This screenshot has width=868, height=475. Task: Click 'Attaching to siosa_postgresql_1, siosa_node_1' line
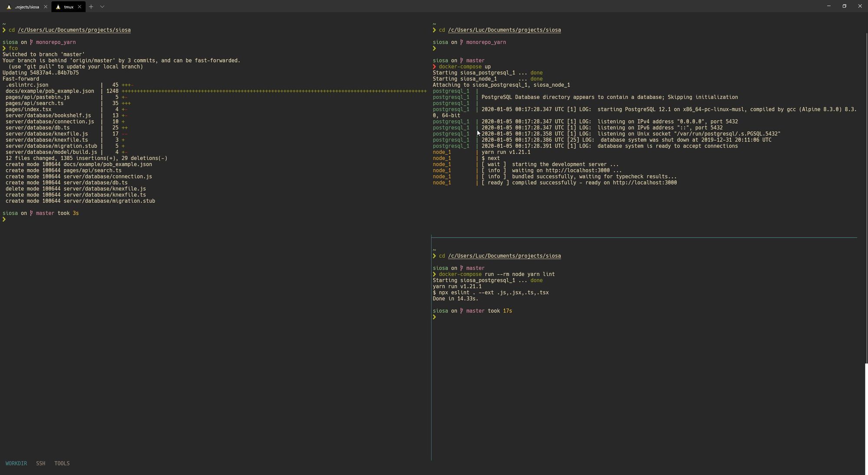[x=501, y=85]
